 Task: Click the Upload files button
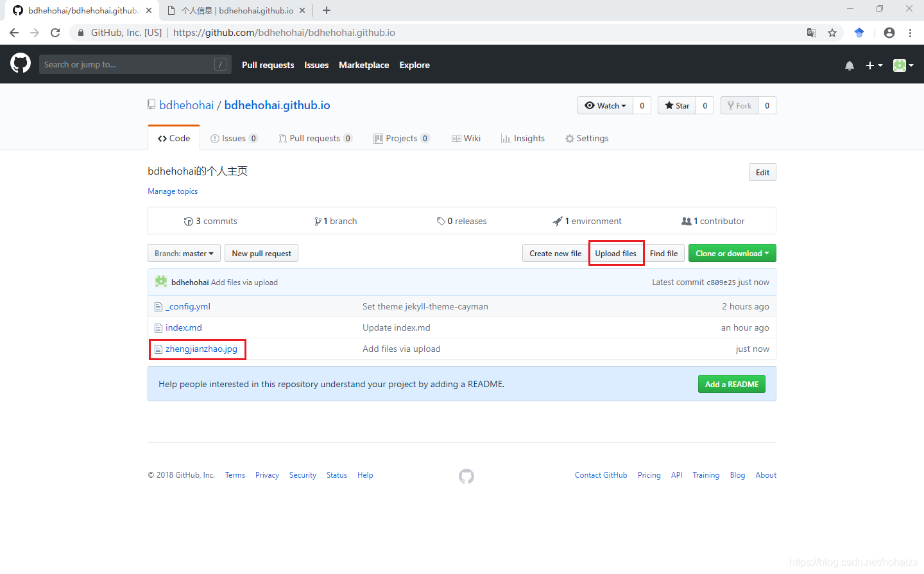click(x=616, y=253)
